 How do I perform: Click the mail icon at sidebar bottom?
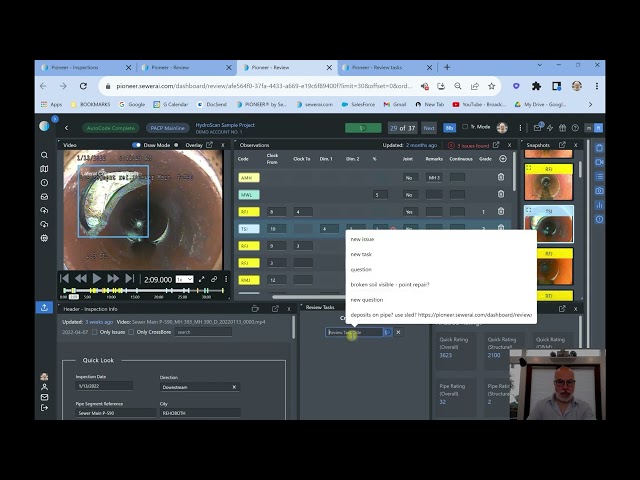coord(44,397)
